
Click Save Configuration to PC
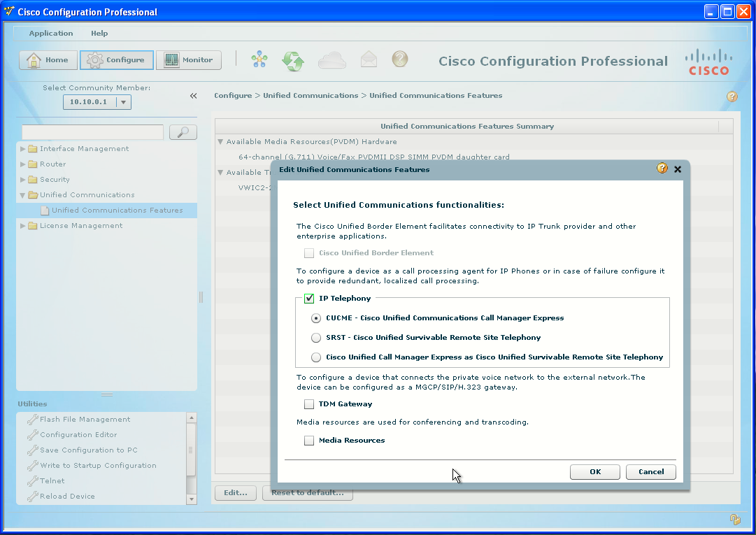(89, 450)
